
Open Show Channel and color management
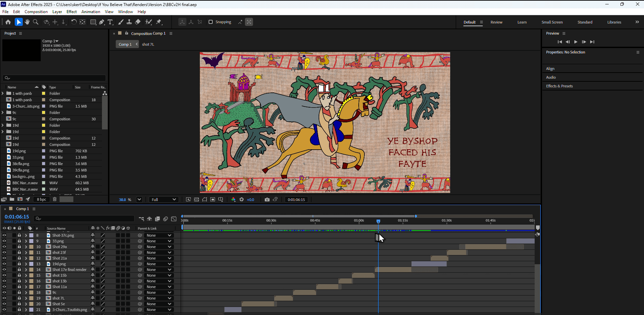234,199
